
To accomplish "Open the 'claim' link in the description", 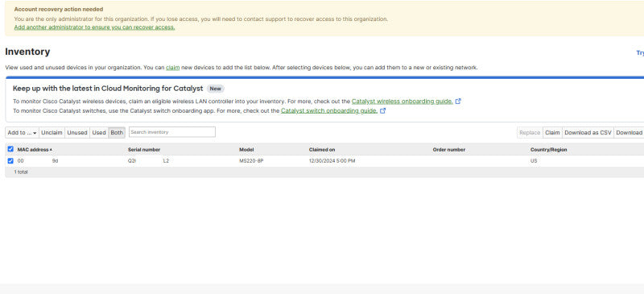I will (x=172, y=68).
